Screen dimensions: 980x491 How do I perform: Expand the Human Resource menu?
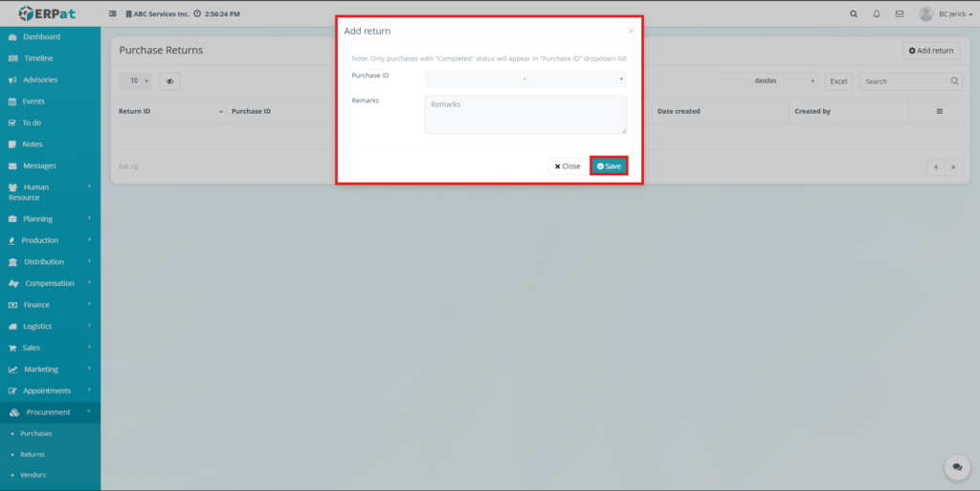click(x=50, y=191)
